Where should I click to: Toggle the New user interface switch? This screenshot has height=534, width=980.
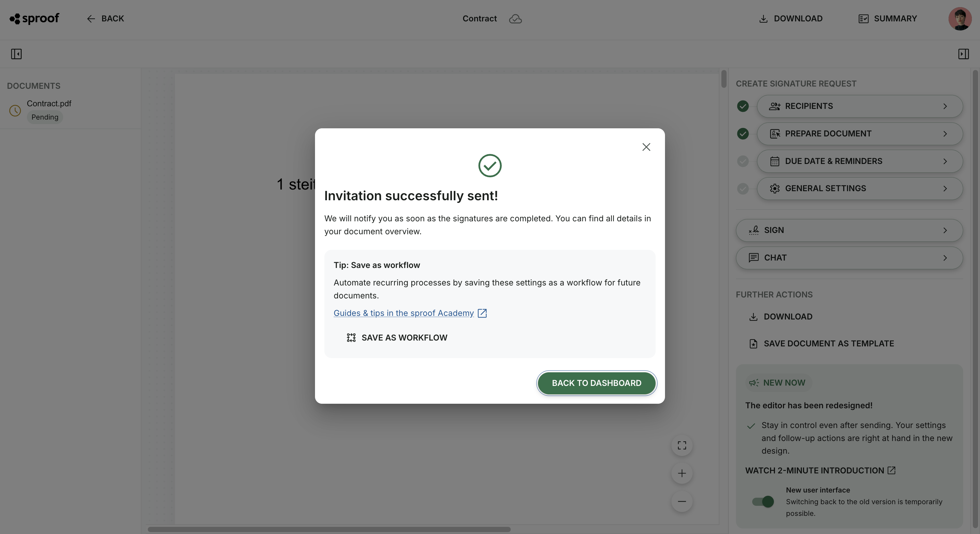click(763, 502)
